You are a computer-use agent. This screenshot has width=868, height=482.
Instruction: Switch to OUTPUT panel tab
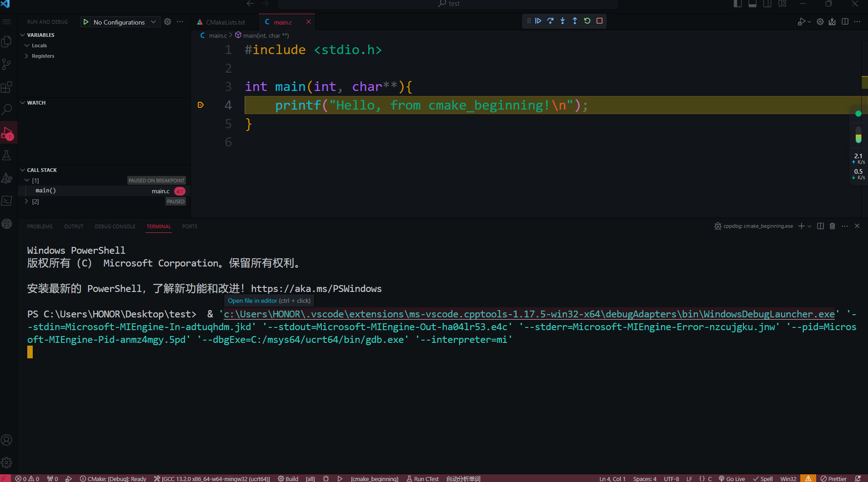pyautogui.click(x=73, y=226)
